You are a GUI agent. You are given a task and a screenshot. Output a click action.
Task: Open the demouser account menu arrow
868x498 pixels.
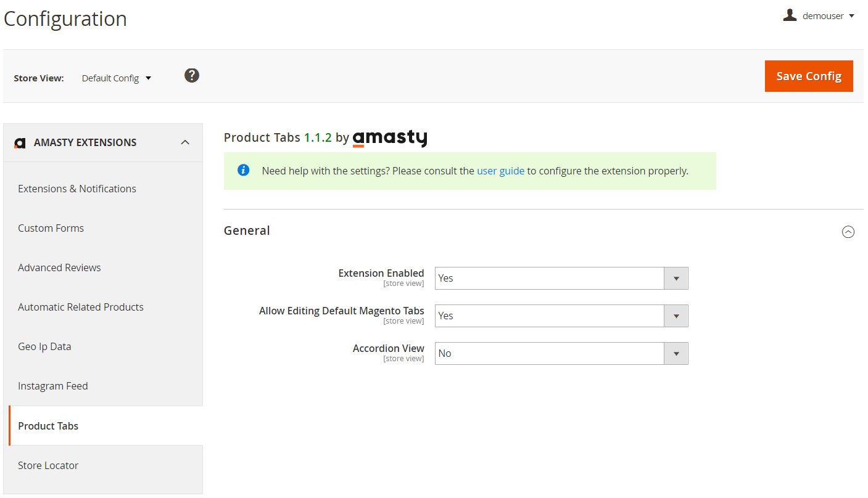click(x=851, y=16)
